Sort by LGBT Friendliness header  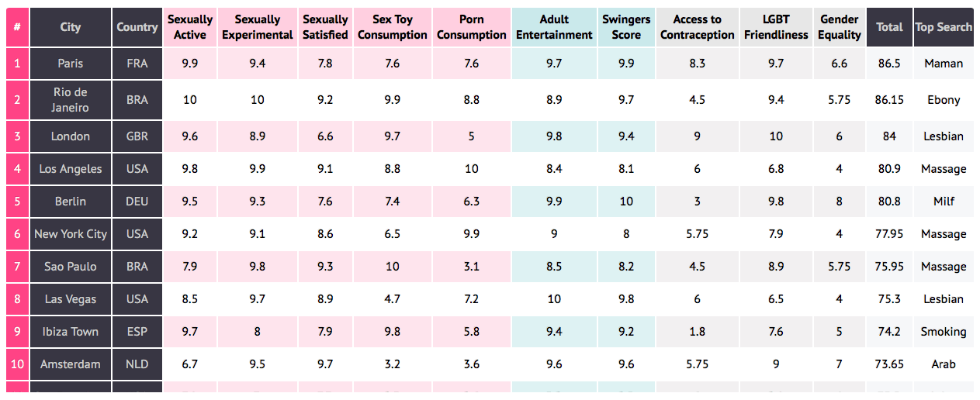(776, 27)
